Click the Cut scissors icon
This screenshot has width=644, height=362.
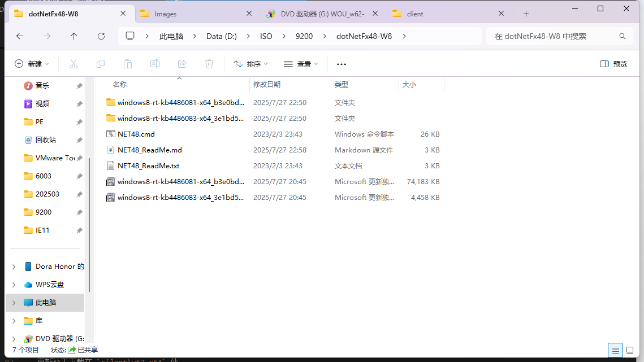[x=73, y=64]
